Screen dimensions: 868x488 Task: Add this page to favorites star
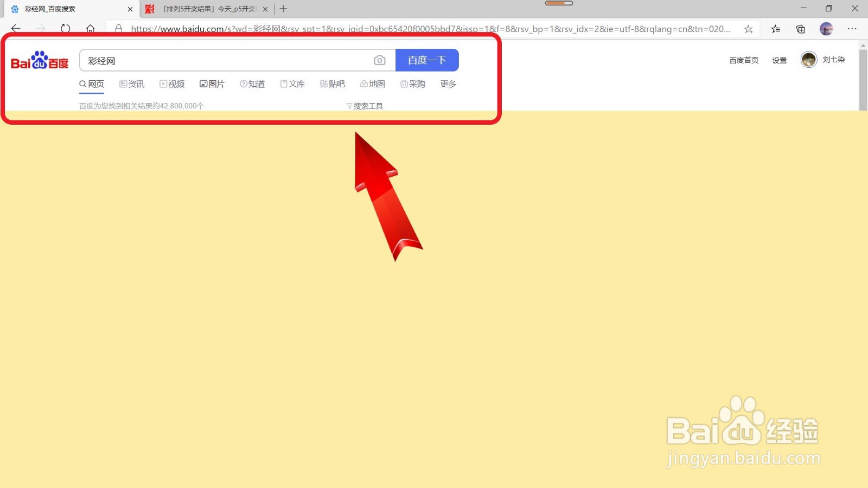pyautogui.click(x=749, y=29)
